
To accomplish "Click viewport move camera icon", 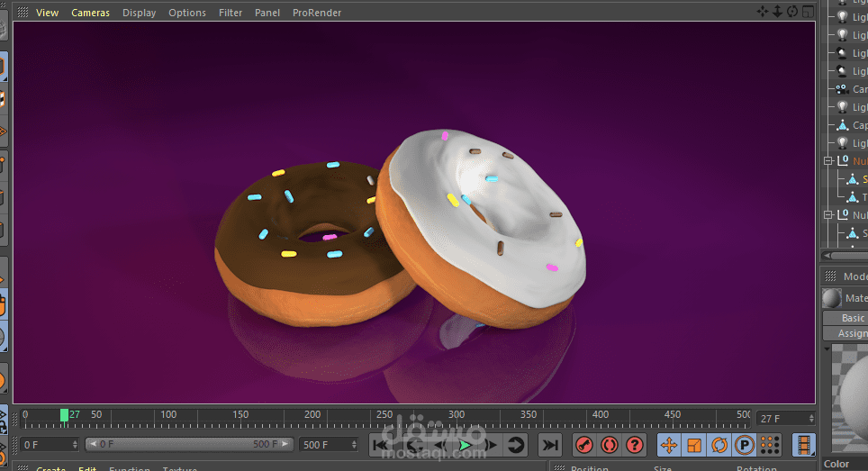I will coord(763,12).
